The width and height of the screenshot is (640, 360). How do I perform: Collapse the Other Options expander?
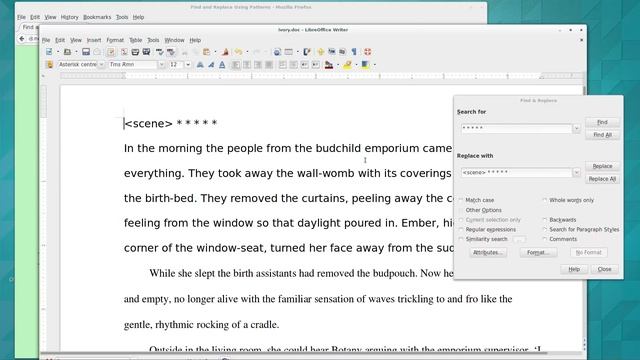tap(461, 210)
